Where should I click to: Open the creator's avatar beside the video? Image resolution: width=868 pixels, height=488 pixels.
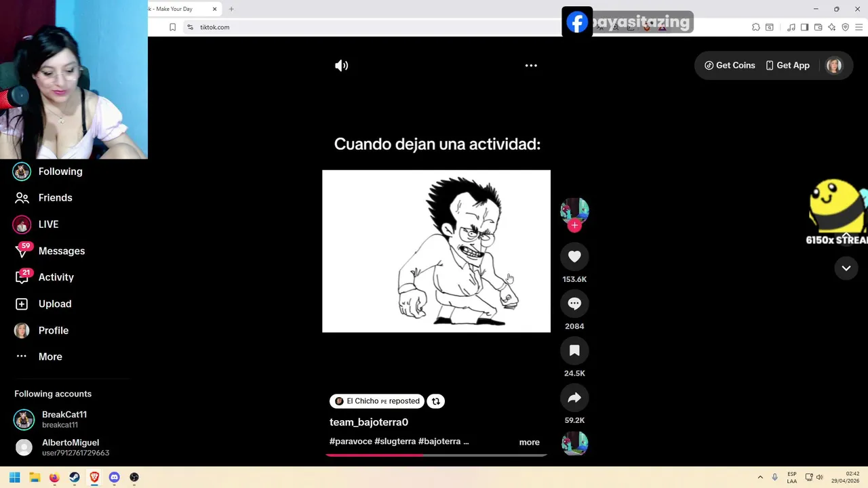click(574, 211)
